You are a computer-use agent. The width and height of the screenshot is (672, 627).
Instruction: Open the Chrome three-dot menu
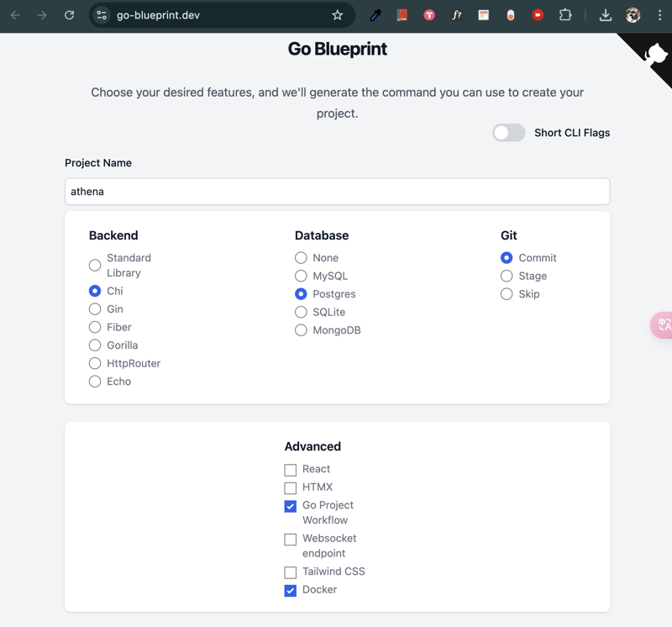pyautogui.click(x=659, y=15)
